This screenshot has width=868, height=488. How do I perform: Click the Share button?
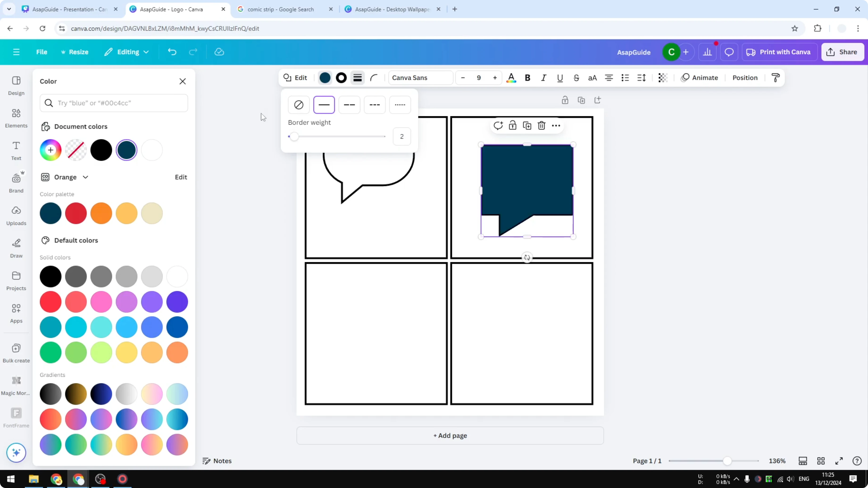(x=842, y=52)
